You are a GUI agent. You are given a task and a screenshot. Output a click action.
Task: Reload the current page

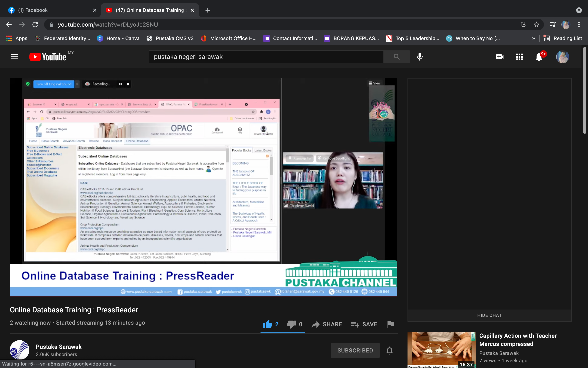tap(35, 25)
